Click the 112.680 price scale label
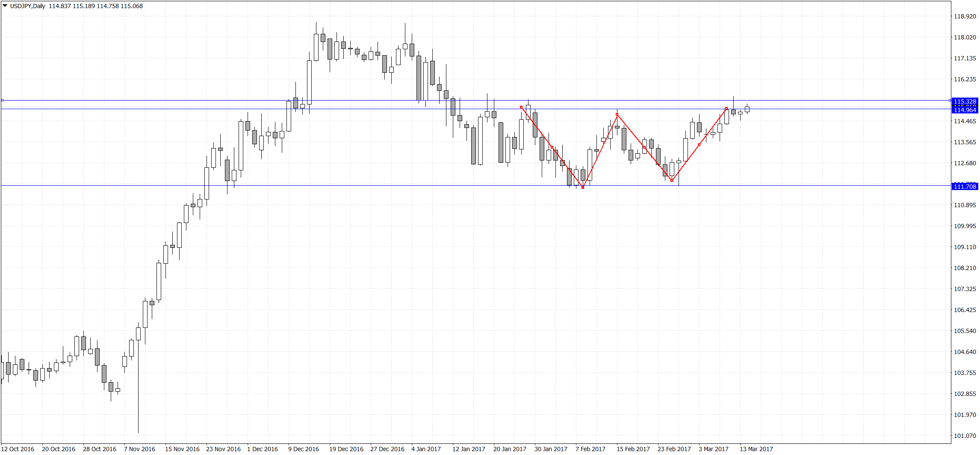Screen dimensions: 980x455 click(x=965, y=163)
